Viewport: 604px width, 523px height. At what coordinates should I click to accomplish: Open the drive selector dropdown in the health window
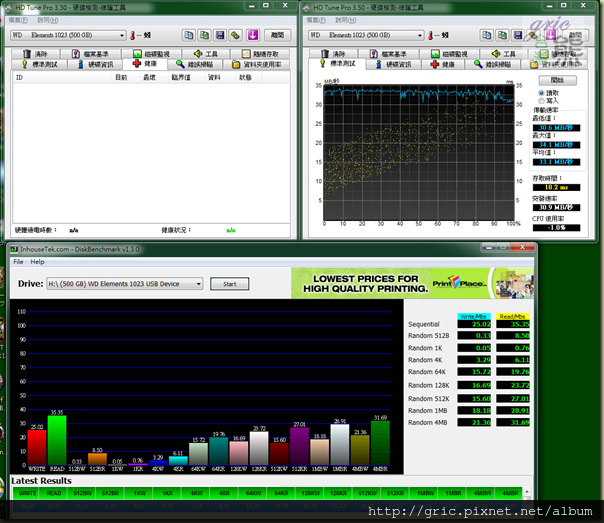click(x=122, y=35)
